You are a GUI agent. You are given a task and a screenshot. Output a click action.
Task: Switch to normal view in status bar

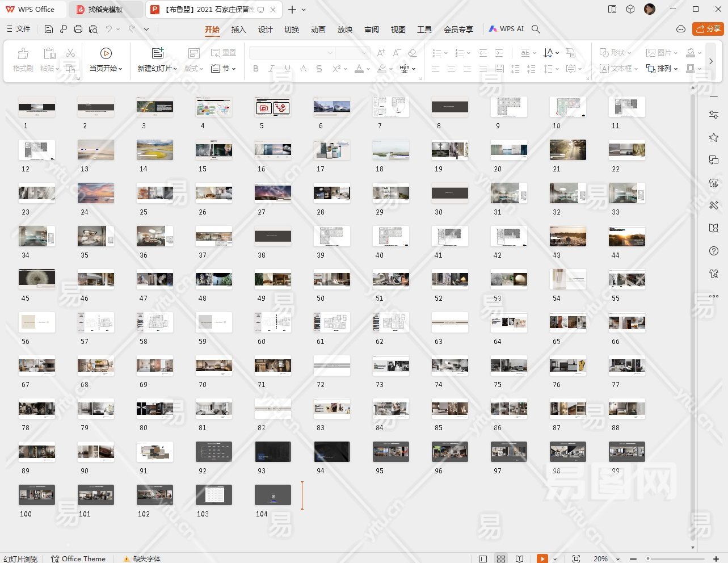coord(483,558)
